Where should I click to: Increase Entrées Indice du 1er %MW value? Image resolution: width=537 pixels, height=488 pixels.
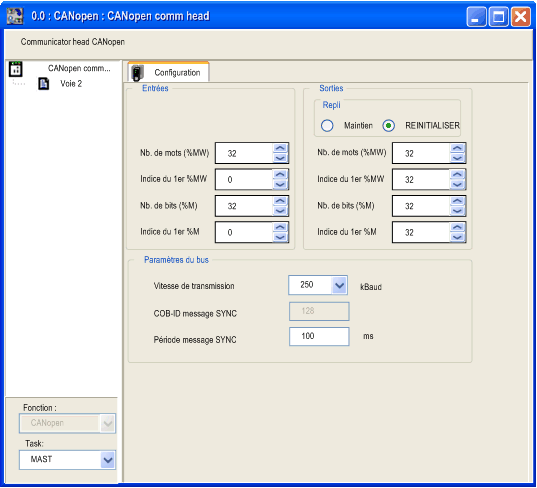tap(280, 175)
